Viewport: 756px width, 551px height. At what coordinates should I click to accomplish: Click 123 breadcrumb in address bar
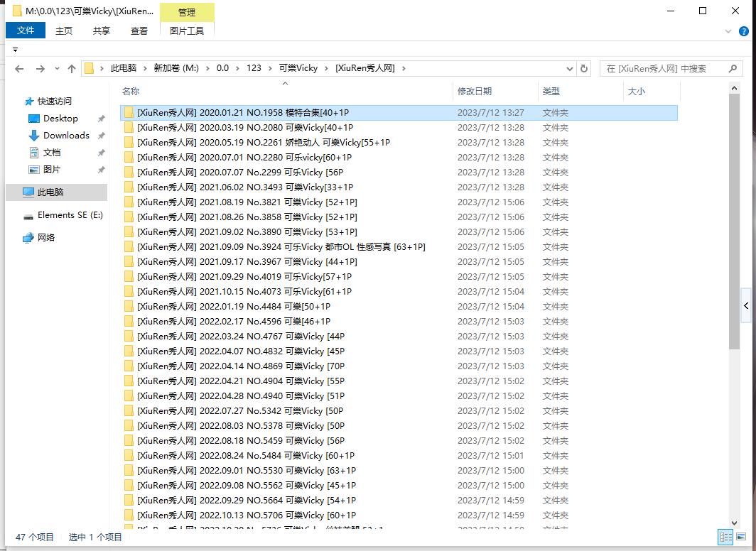[254, 68]
